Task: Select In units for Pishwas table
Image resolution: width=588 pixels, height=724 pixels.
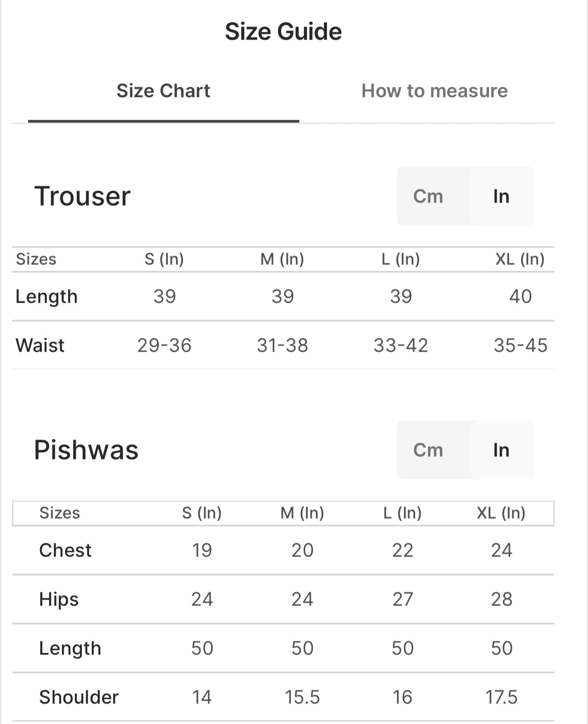Action: pyautogui.click(x=501, y=450)
